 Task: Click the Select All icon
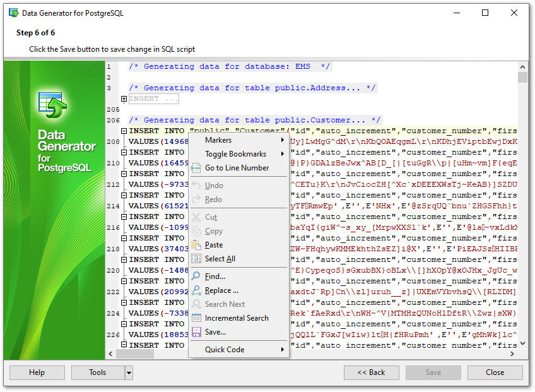point(196,259)
